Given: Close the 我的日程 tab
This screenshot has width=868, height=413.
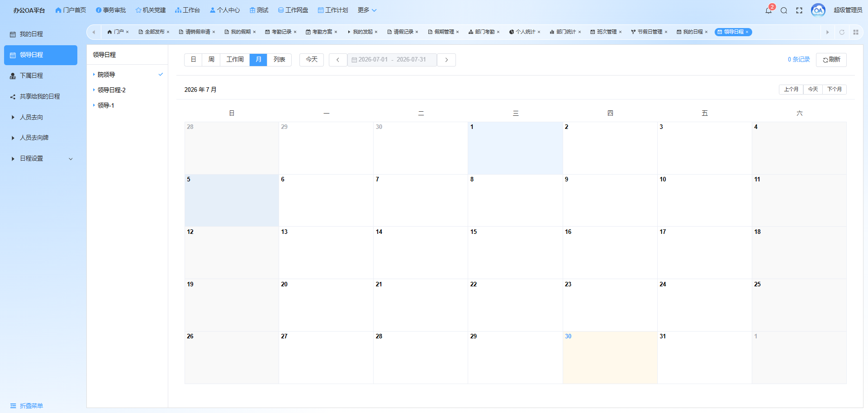Looking at the screenshot, I should pyautogui.click(x=707, y=32).
